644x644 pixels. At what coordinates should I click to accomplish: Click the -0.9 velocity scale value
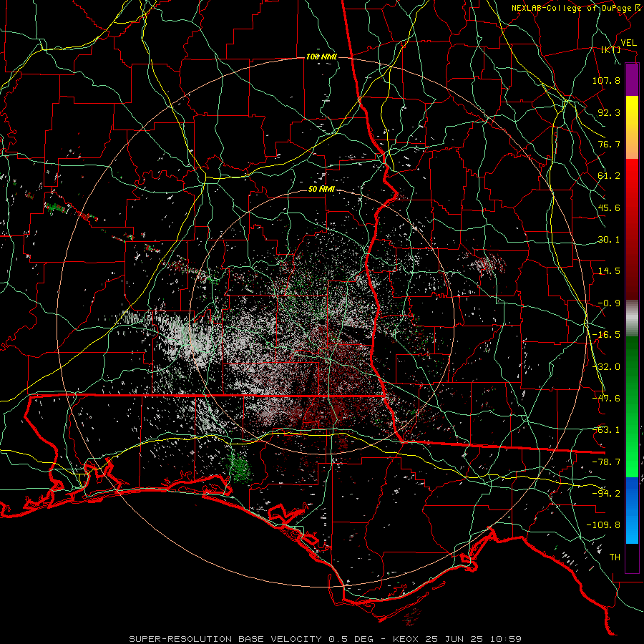coord(609,303)
